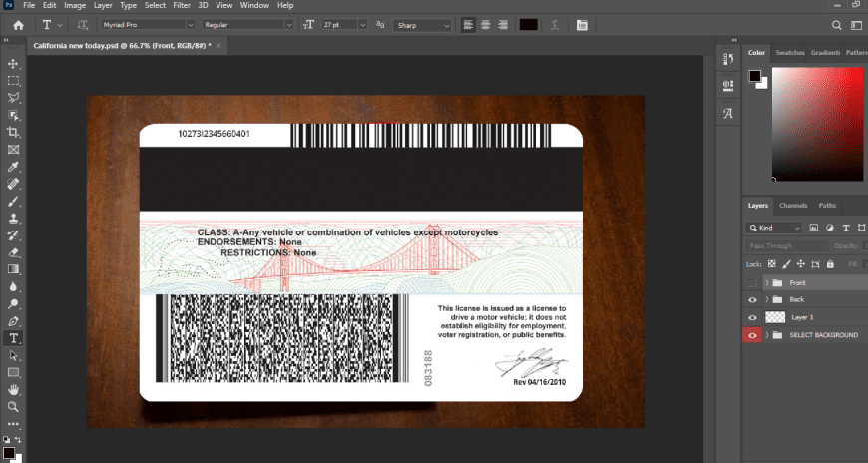Viewport: 868px width, 463px height.
Task: Expand the SELECT BACKGROUND group
Action: pos(767,335)
